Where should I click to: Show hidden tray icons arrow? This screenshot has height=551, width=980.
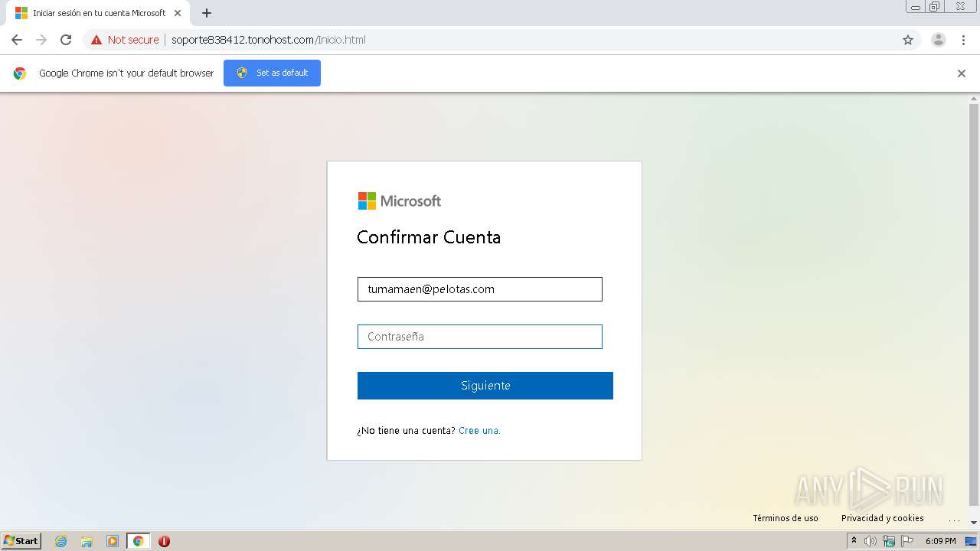point(854,540)
